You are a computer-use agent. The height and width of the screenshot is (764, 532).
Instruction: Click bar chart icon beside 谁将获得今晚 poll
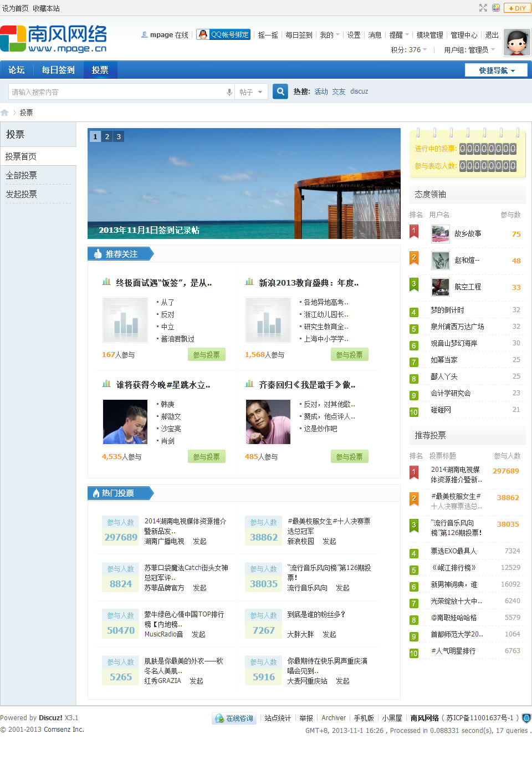tap(106, 384)
